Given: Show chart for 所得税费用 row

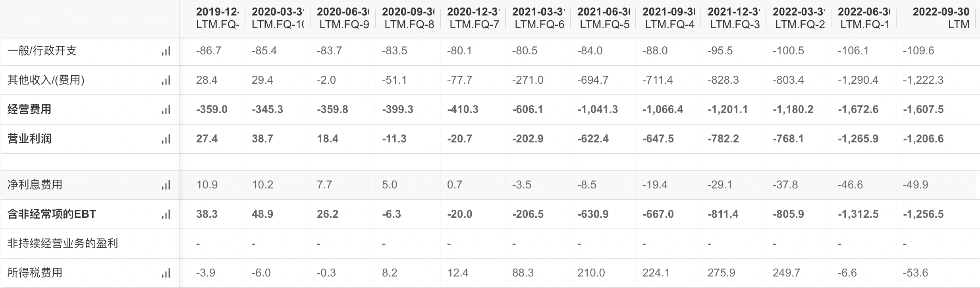Looking at the screenshot, I should tap(166, 273).
